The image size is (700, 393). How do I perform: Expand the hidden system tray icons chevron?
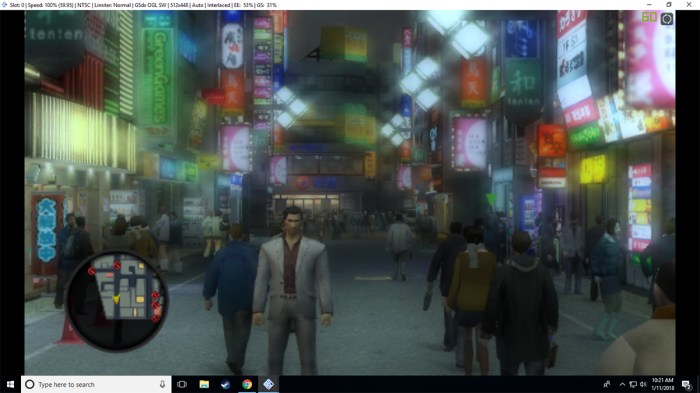[622, 384]
